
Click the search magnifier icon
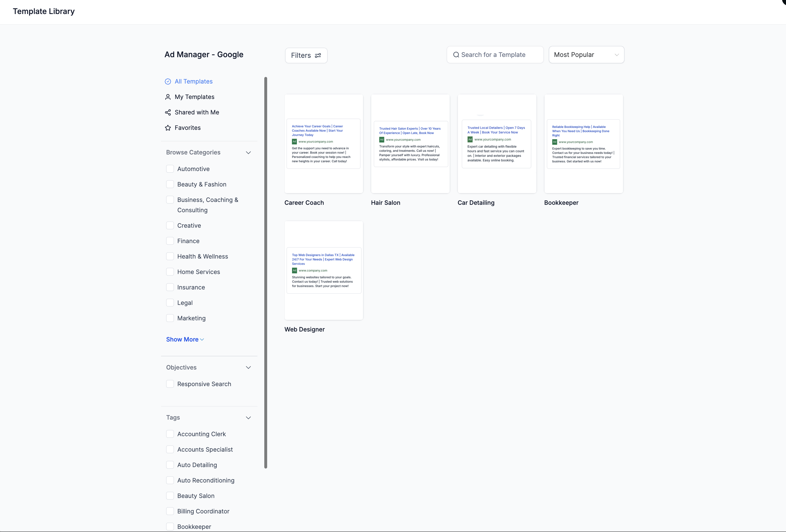[x=456, y=55]
